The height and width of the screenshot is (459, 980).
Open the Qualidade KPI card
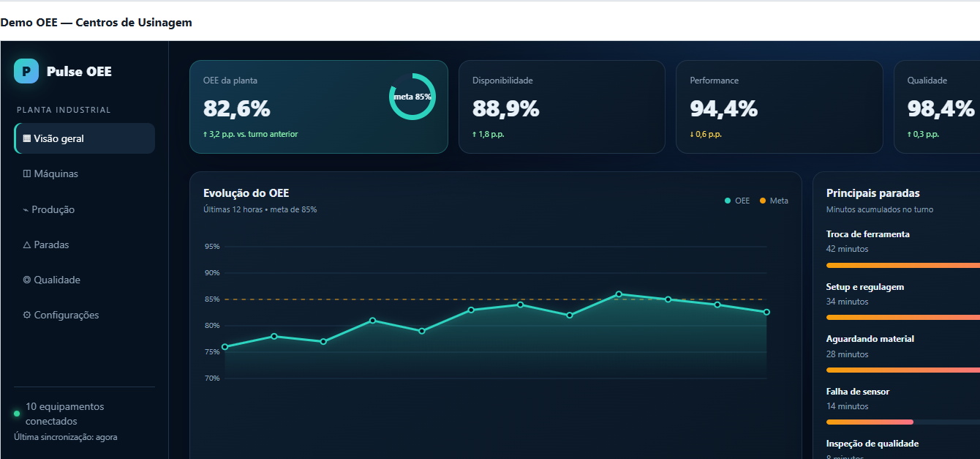(937, 107)
